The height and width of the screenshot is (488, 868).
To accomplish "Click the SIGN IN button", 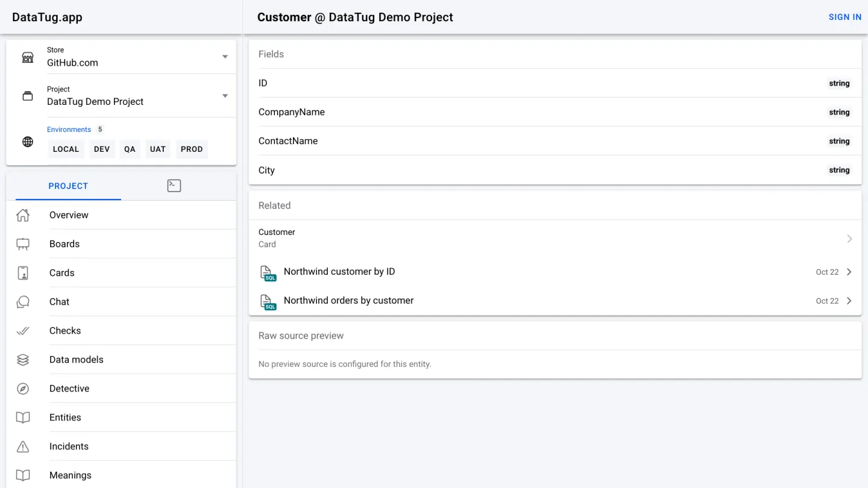I will [x=845, y=17].
